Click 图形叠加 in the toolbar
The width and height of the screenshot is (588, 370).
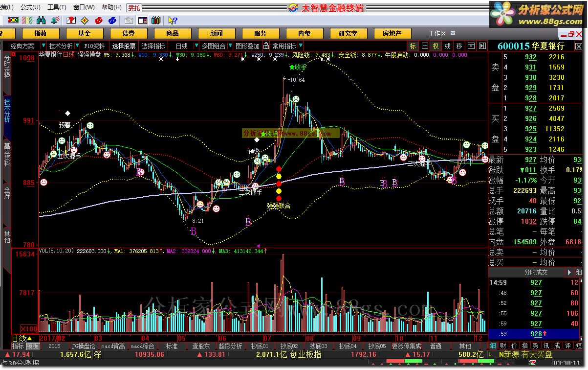(247, 46)
